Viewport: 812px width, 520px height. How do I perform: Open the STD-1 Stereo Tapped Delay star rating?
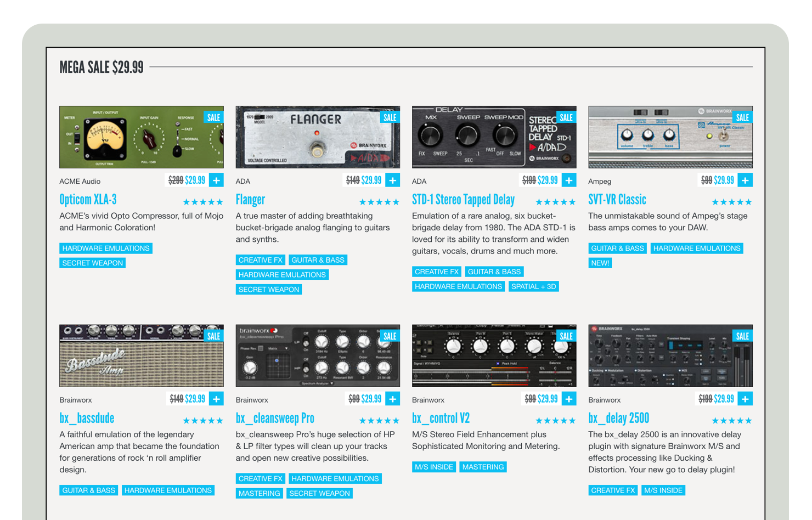click(x=556, y=202)
